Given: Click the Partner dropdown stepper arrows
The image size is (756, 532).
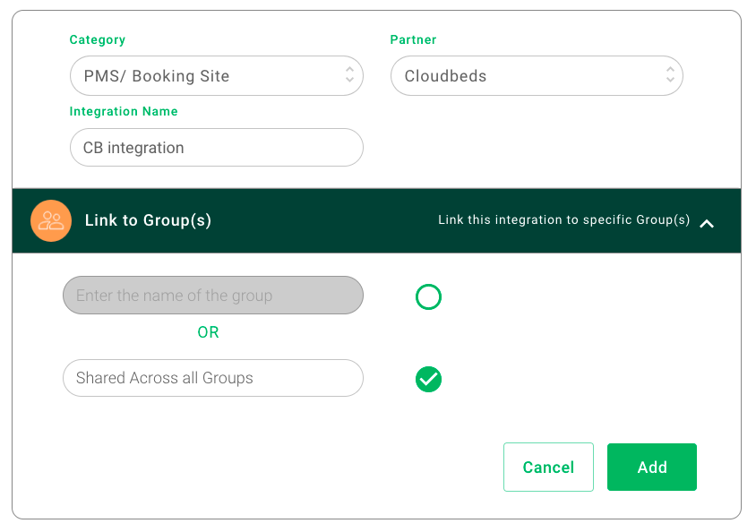Looking at the screenshot, I should tap(669, 76).
